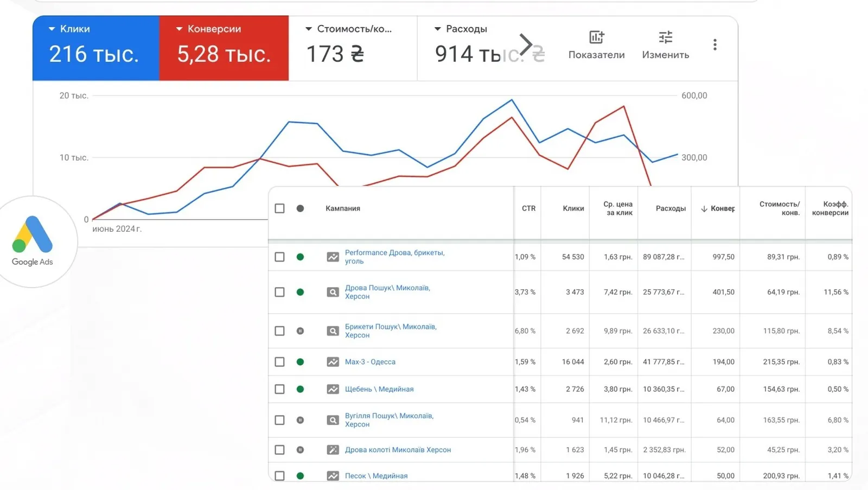Click the Изменить adjust icon

(666, 37)
